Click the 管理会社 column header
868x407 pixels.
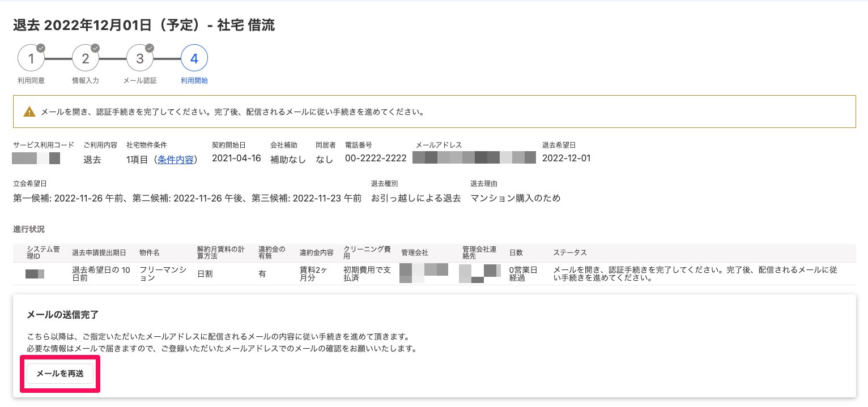(x=414, y=252)
